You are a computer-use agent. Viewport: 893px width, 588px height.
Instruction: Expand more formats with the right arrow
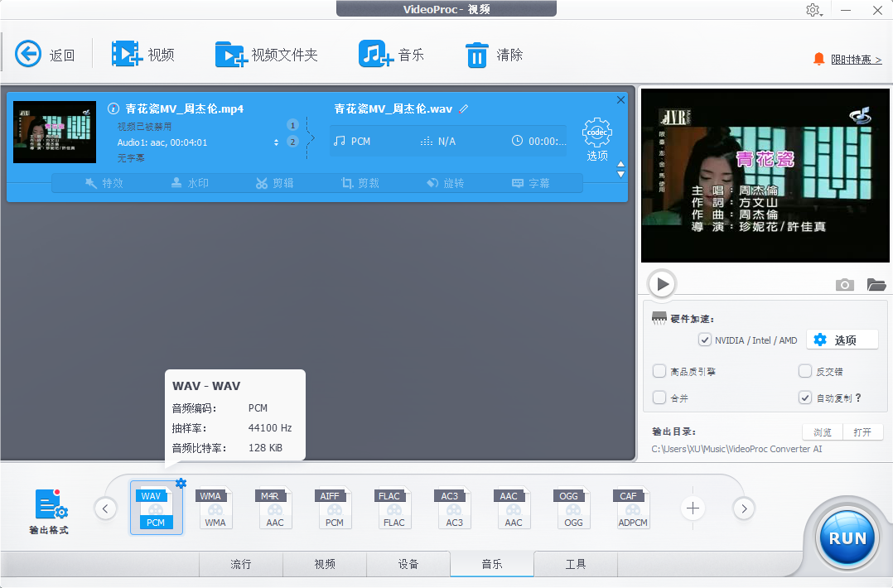743,508
